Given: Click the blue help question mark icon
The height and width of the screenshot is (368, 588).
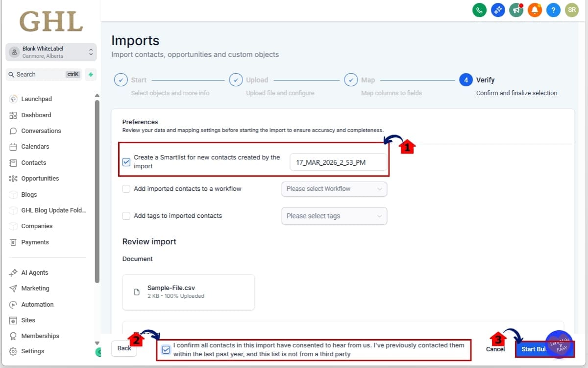Looking at the screenshot, I should [x=553, y=10].
